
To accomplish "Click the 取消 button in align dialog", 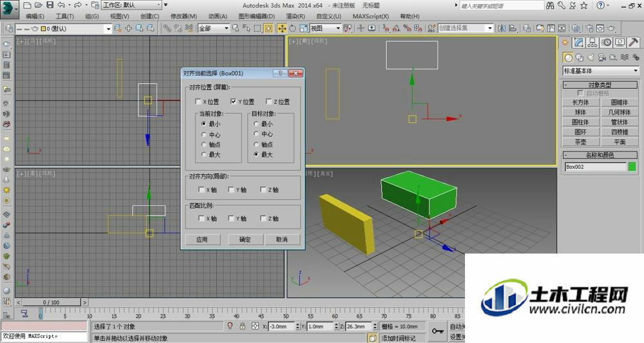I will pos(282,239).
